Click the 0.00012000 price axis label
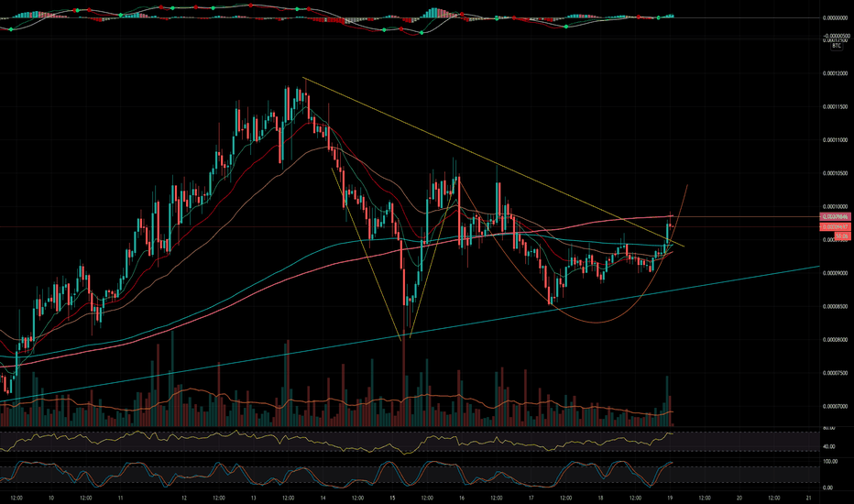This screenshot has height=504, width=854. [835, 73]
